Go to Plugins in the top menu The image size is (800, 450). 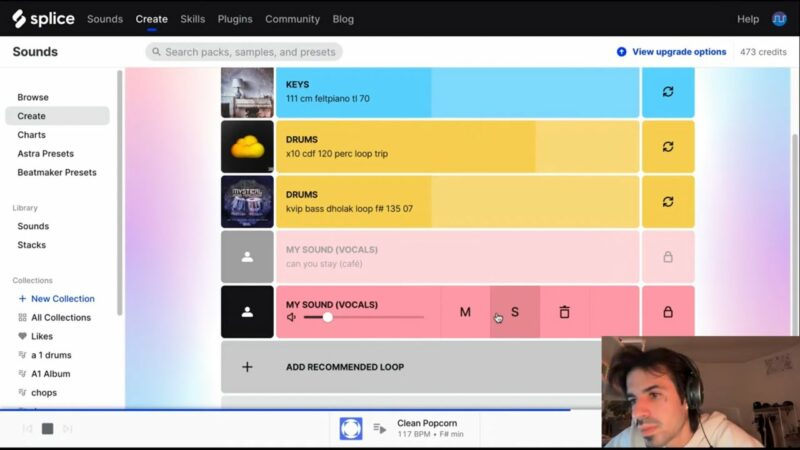pyautogui.click(x=235, y=19)
